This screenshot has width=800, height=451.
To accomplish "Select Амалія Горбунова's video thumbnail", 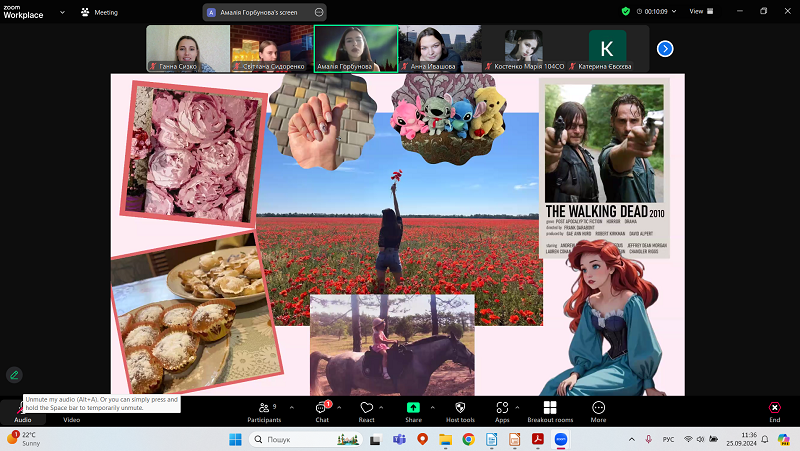I will pyautogui.click(x=356, y=48).
